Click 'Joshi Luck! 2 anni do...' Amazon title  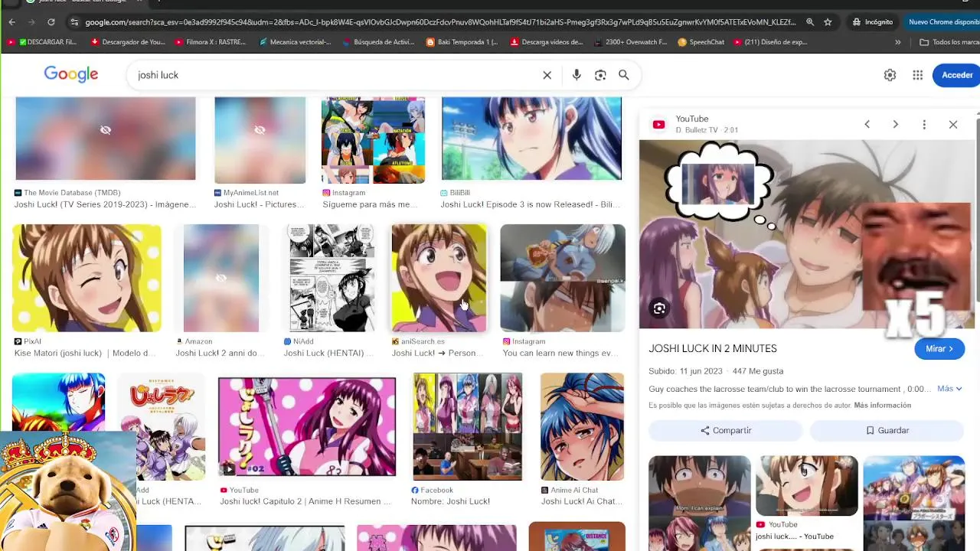click(x=220, y=353)
